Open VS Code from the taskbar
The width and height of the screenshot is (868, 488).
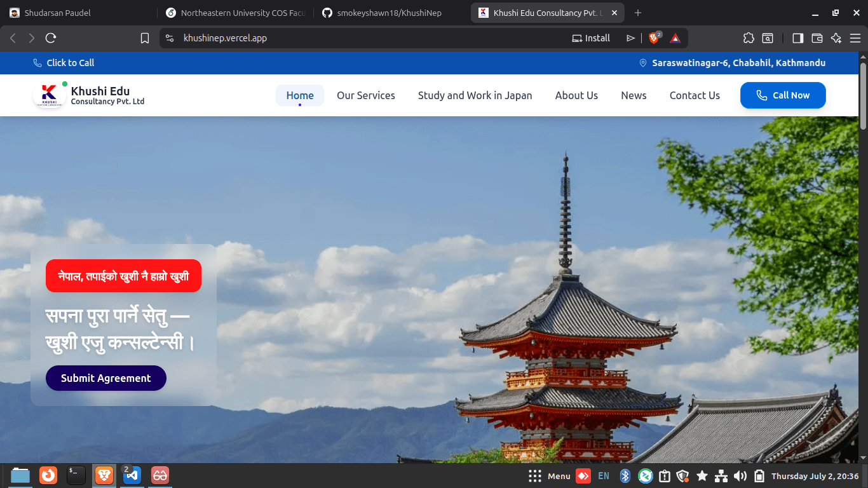pyautogui.click(x=132, y=475)
